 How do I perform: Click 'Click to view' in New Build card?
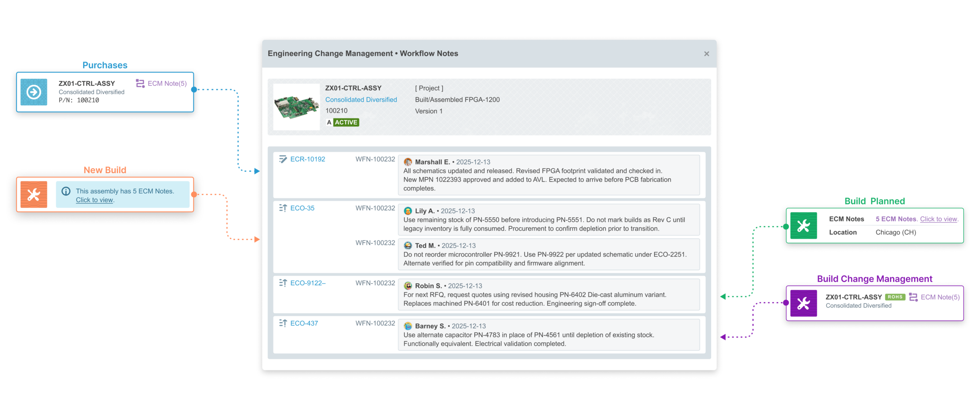point(94,200)
